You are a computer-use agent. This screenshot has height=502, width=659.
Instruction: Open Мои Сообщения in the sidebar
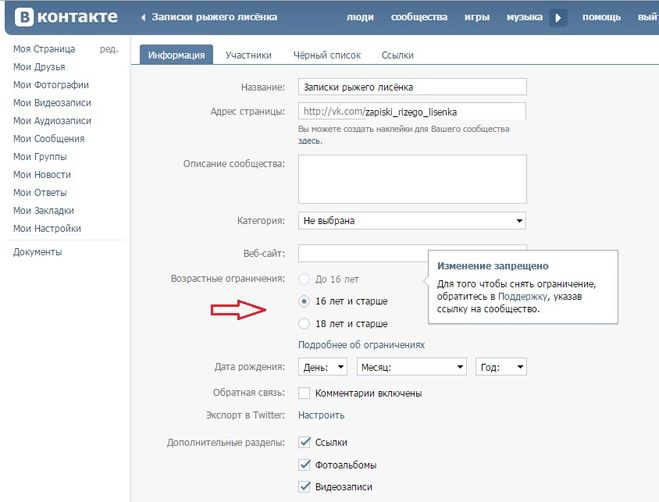tap(48, 139)
